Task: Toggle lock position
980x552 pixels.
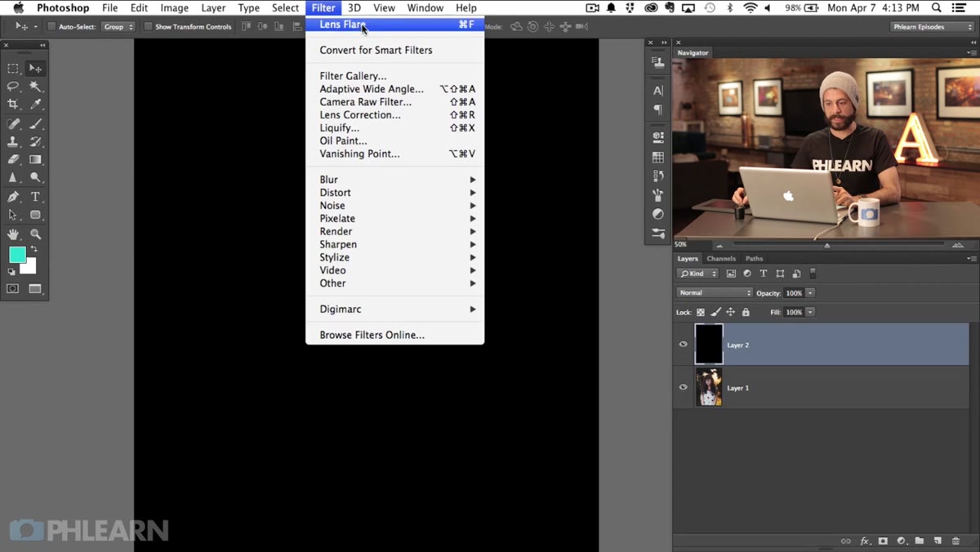Action: (731, 312)
